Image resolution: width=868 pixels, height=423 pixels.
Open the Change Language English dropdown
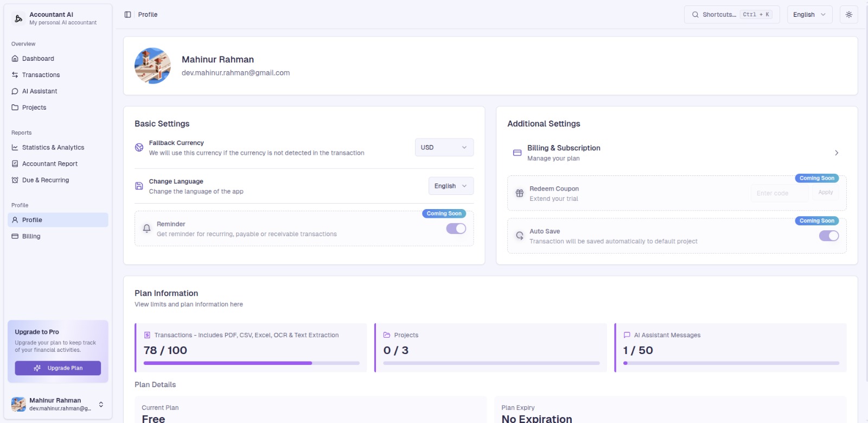[x=451, y=186]
